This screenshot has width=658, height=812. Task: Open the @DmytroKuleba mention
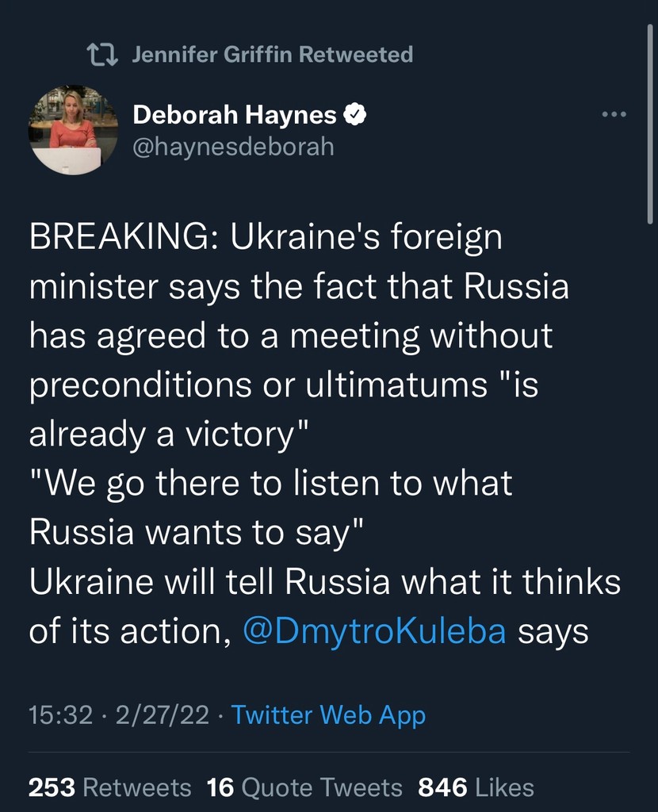coord(374,631)
